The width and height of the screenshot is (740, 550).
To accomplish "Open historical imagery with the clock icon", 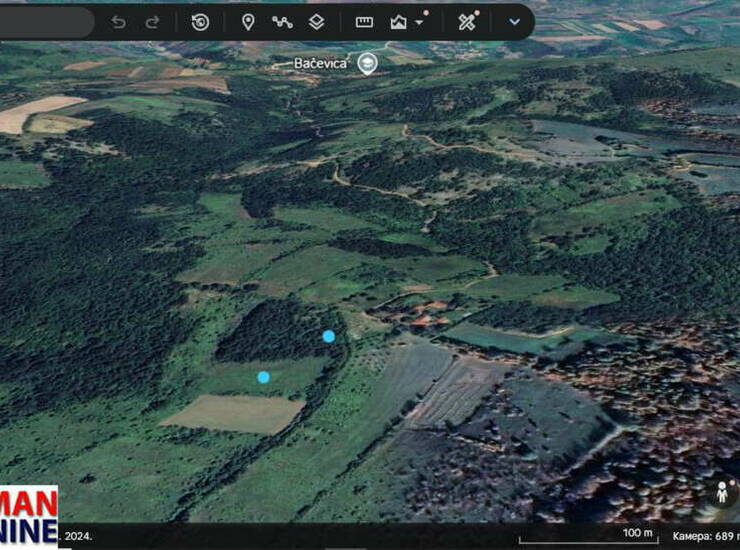I will tap(200, 22).
